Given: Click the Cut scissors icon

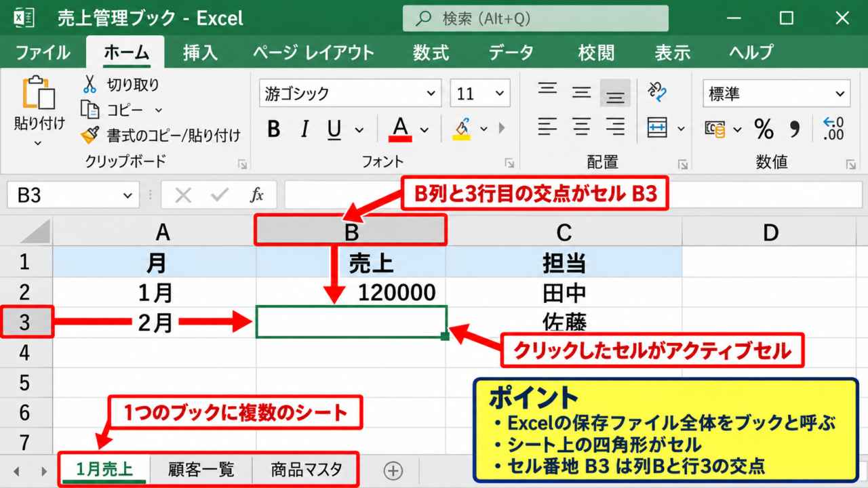Looking at the screenshot, I should 90,84.
